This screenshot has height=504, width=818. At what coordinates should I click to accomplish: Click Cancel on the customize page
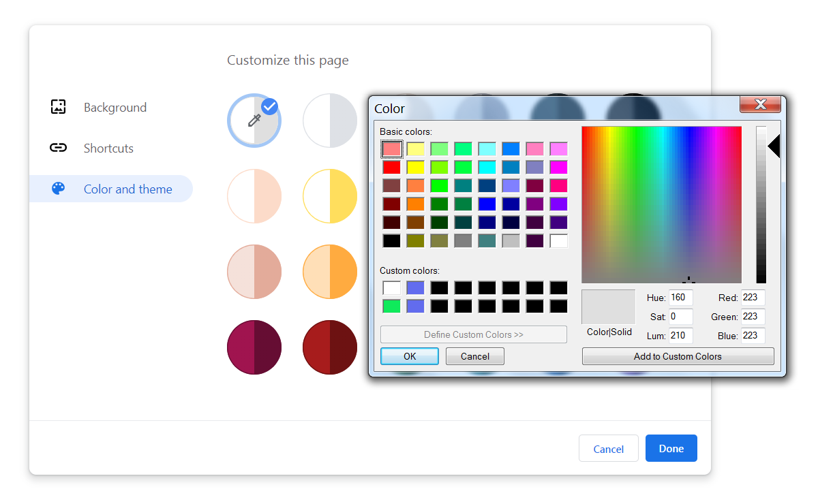pyautogui.click(x=608, y=448)
